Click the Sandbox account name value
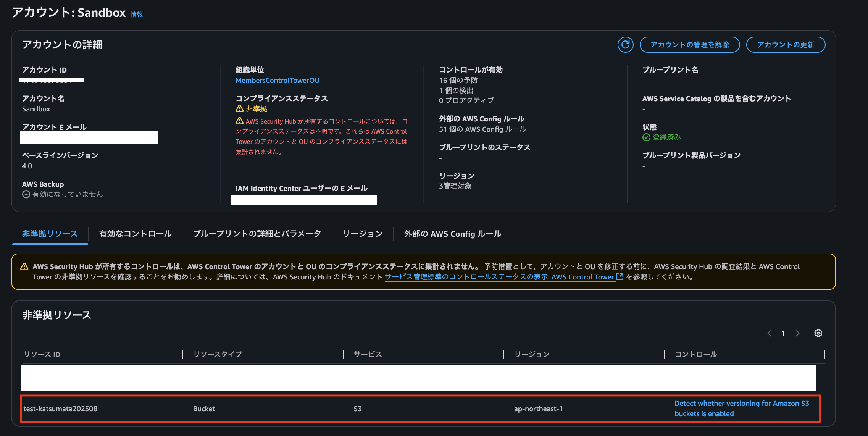Viewport: 868px width, 436px height. click(36, 109)
